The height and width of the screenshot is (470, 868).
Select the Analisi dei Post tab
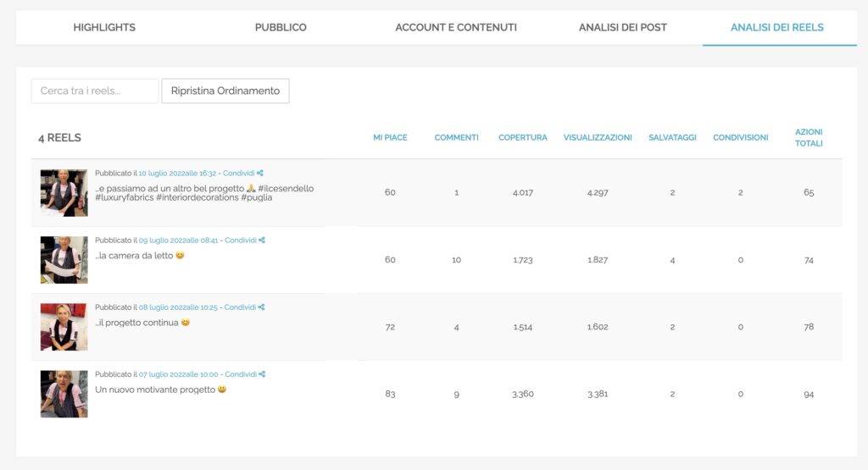(x=622, y=27)
